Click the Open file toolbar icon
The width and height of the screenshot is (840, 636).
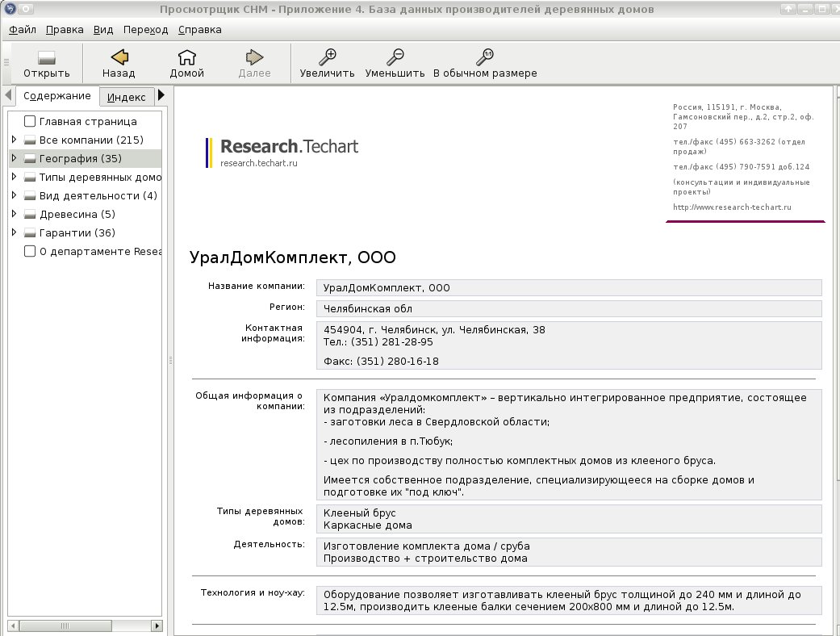tap(47, 57)
